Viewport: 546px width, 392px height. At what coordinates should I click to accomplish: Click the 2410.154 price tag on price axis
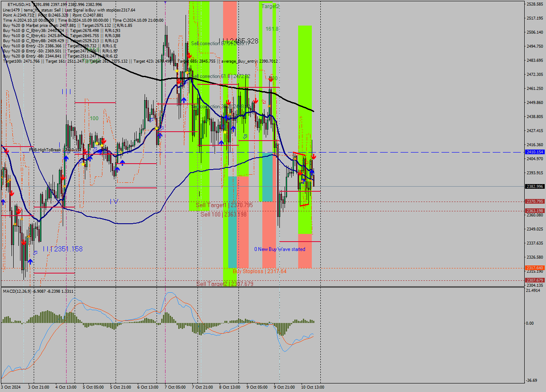(x=535, y=152)
